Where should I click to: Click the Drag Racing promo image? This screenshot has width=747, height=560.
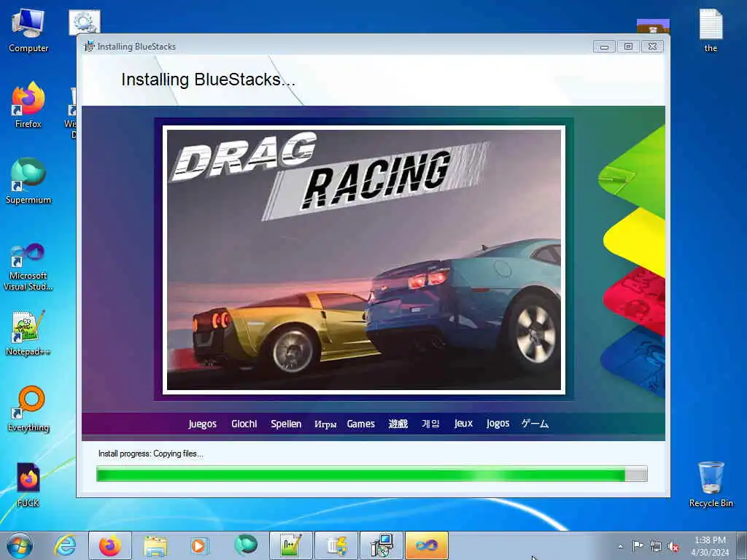[x=364, y=260]
